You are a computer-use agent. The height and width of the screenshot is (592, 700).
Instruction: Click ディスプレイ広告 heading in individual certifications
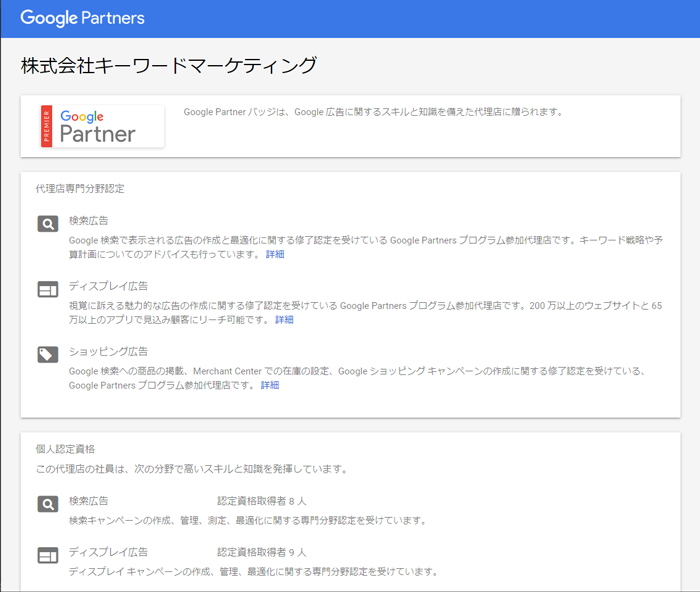coord(108,552)
